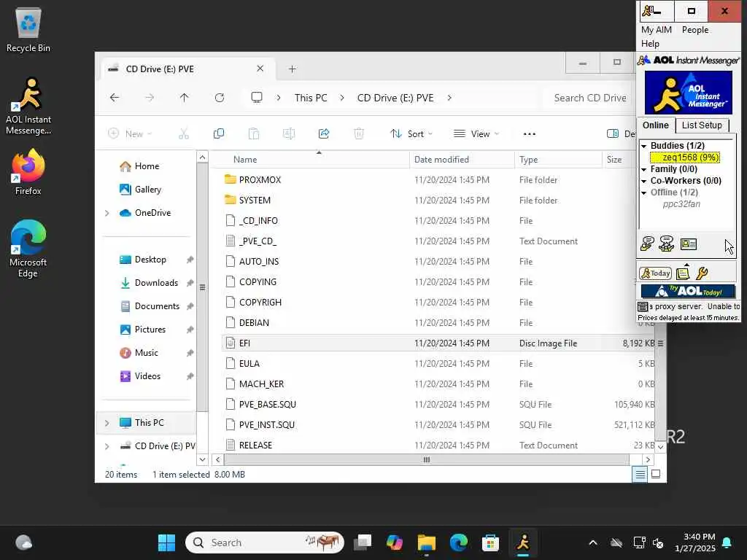Select offline buddy ppc32fan
Image resolution: width=747 pixels, height=560 pixels.
coord(681,204)
